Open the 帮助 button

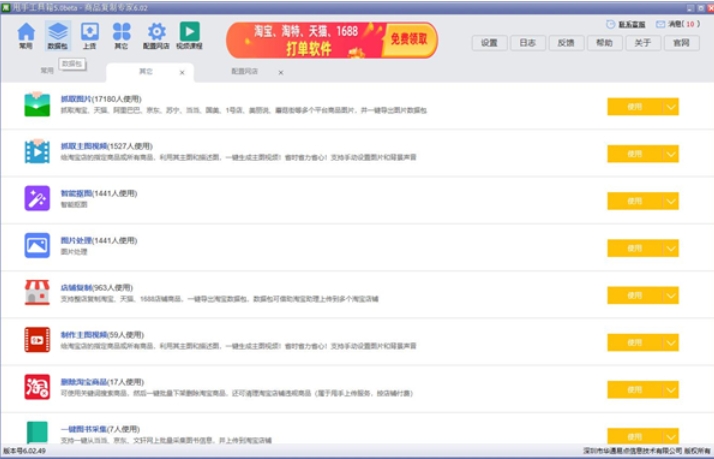(604, 43)
